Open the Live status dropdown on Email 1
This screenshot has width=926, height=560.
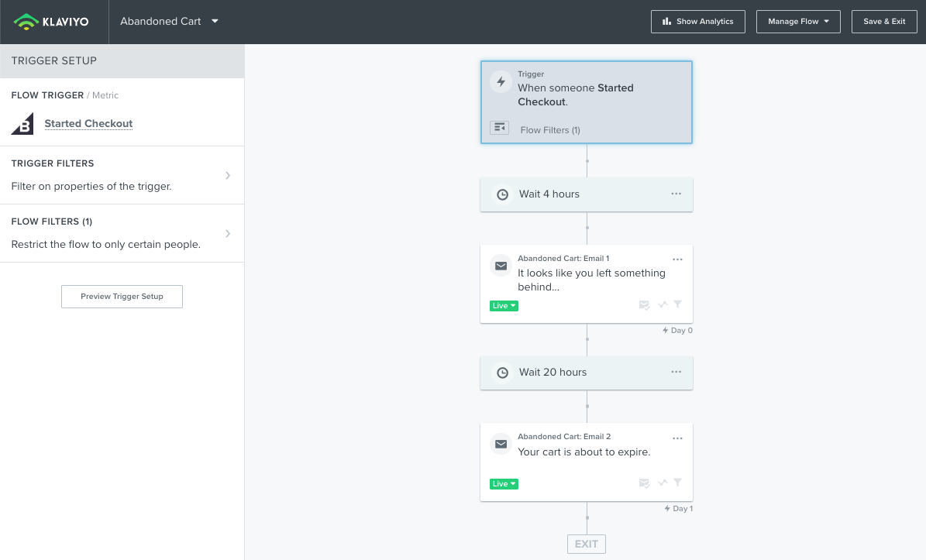pos(504,306)
